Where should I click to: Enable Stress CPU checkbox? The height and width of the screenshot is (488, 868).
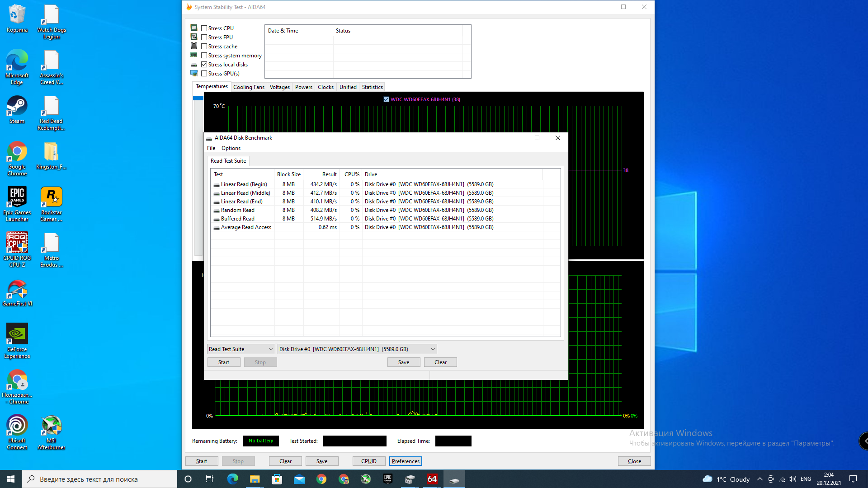click(x=204, y=28)
